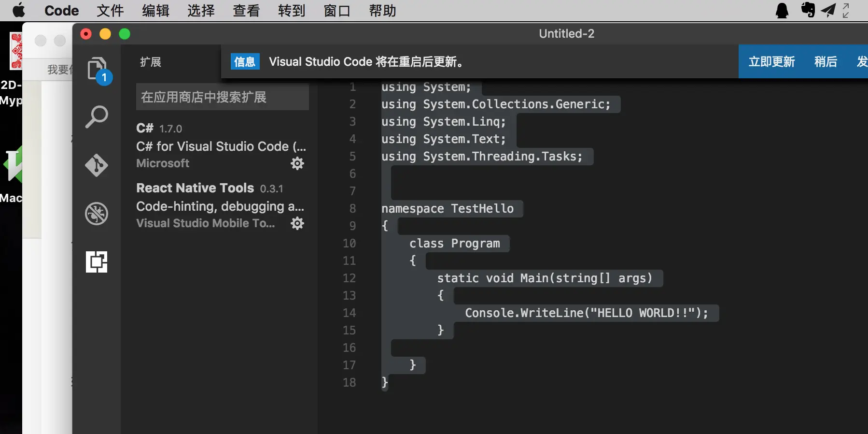Click line number 10 in gutter
Screen dimensions: 868x434
pos(350,244)
